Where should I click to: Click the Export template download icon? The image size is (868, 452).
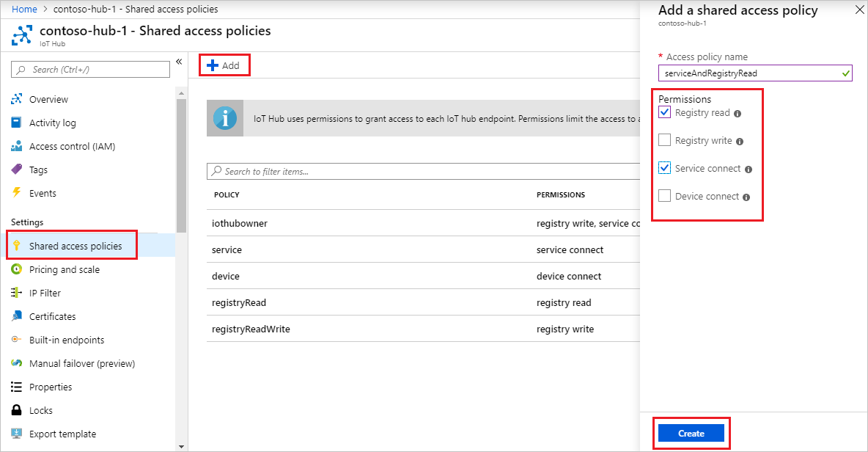pyautogui.click(x=17, y=434)
